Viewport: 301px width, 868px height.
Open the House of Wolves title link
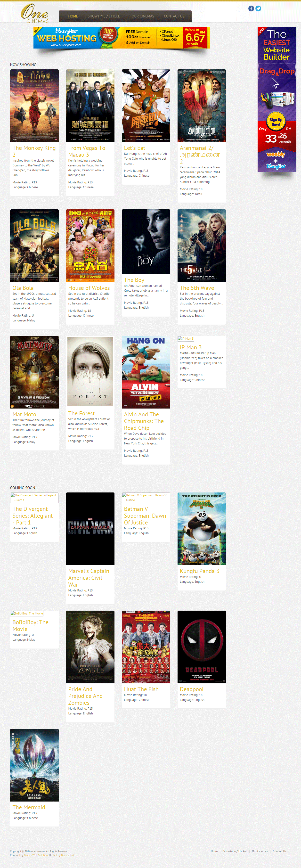[x=89, y=288]
